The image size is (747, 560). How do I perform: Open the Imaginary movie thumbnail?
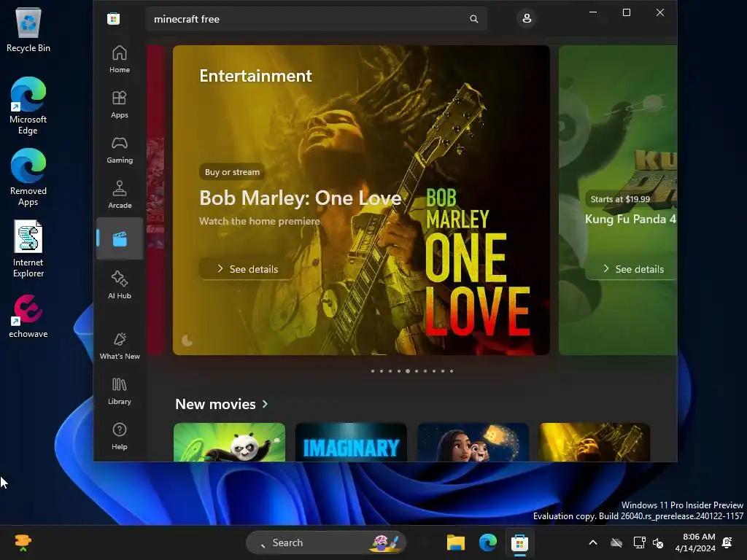[x=351, y=442]
